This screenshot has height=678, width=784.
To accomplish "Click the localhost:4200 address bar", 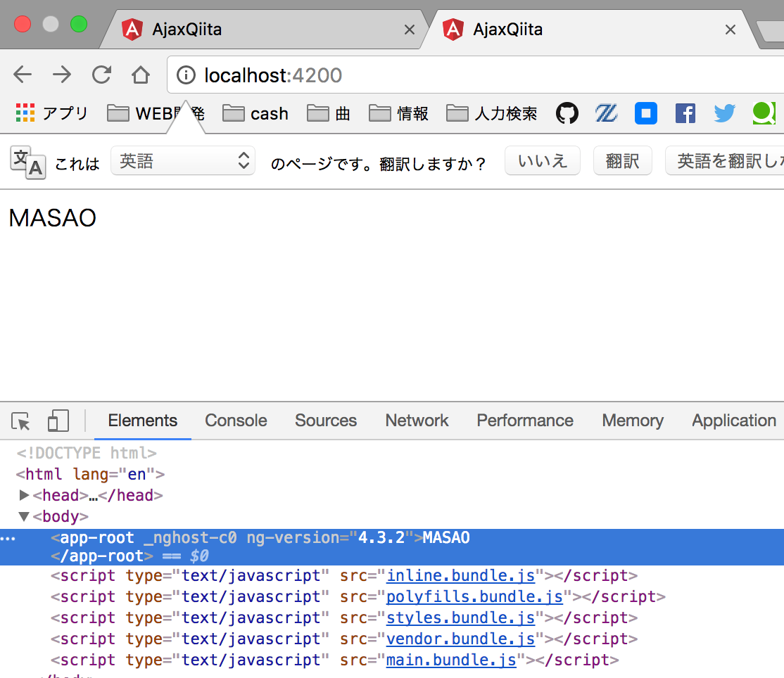I will pos(475,75).
